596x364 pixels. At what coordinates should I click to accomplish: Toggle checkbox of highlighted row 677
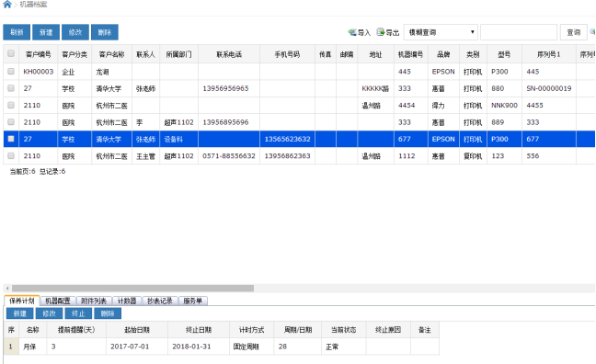pos(11,139)
